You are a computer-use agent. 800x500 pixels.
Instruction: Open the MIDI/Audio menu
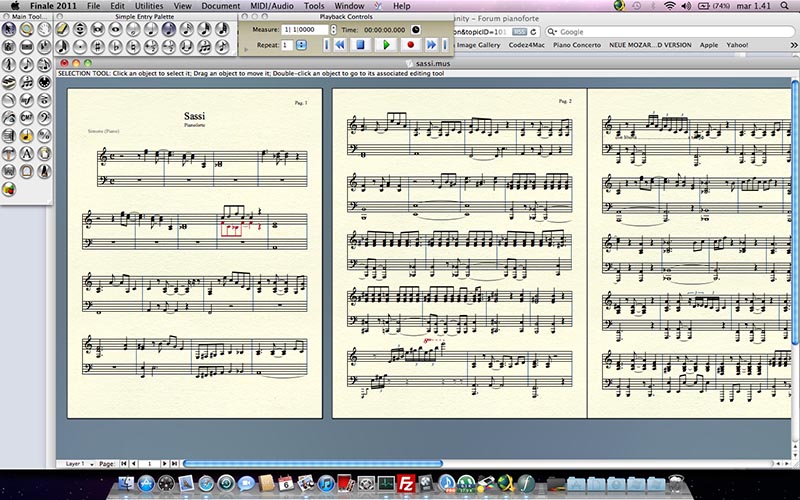tap(271, 6)
